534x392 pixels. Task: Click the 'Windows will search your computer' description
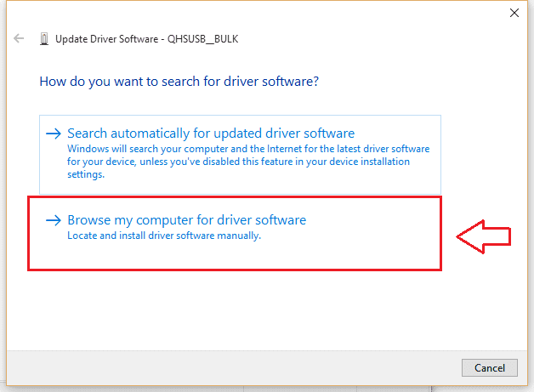(248, 162)
